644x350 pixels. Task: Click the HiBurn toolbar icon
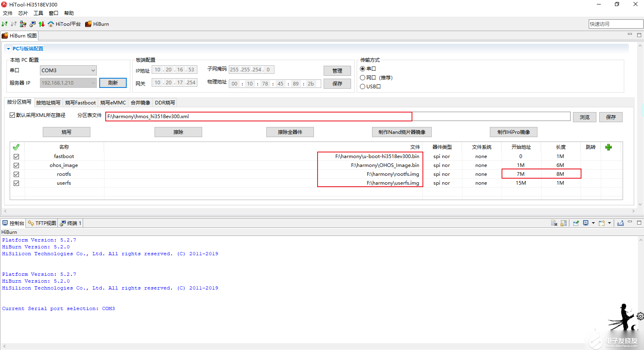[x=88, y=24]
